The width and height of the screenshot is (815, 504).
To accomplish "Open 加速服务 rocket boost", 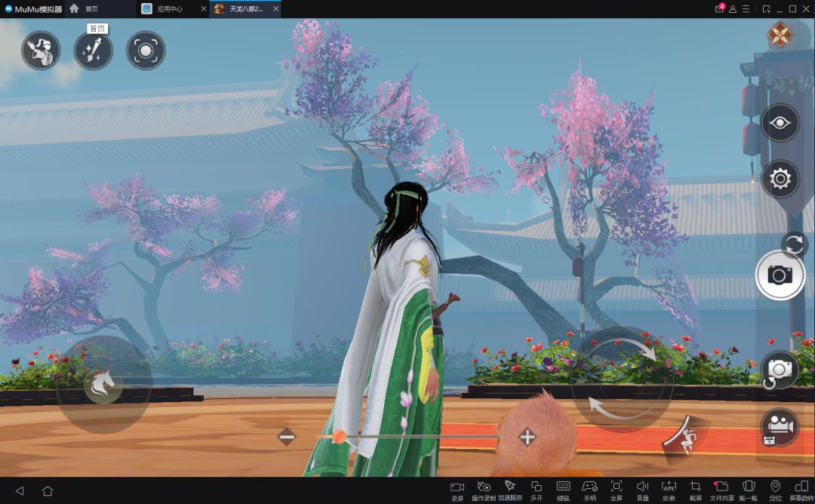I will [x=510, y=490].
